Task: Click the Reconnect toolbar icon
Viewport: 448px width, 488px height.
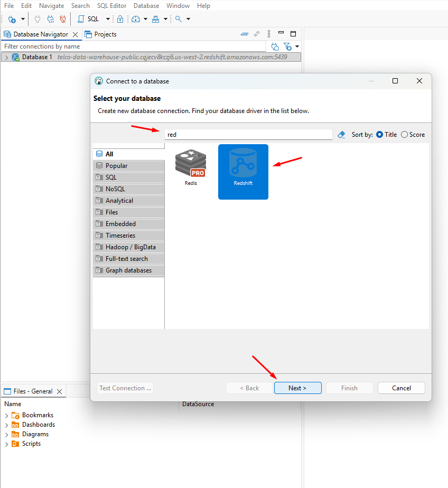Action: point(50,20)
